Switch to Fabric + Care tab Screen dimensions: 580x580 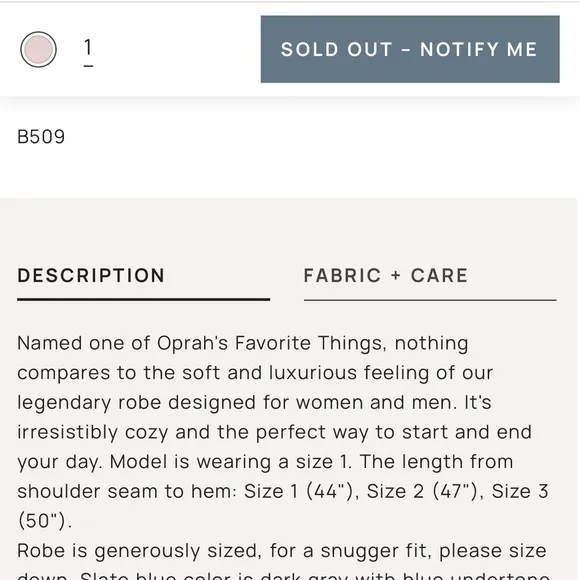coord(386,276)
